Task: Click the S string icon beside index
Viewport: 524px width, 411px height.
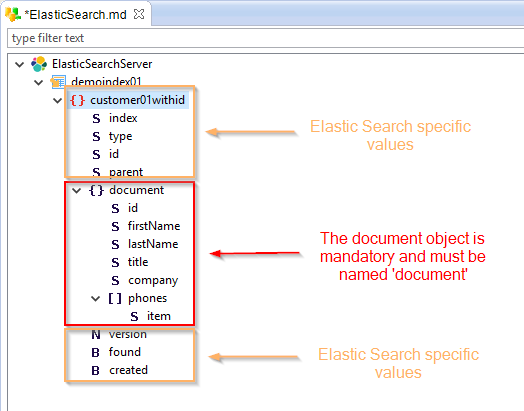Action: (x=96, y=118)
